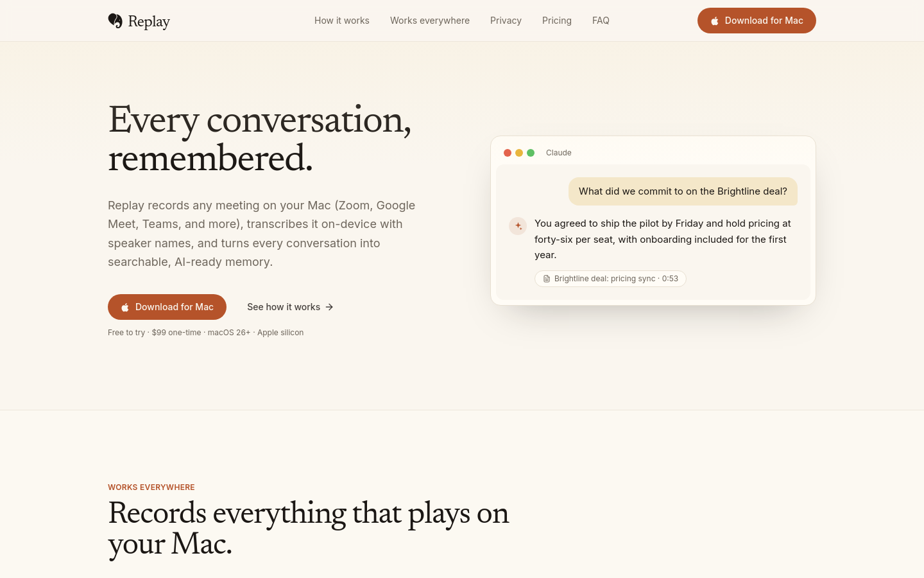Go to the Works everywhere section
This screenshot has height=578, width=924.
tap(430, 21)
